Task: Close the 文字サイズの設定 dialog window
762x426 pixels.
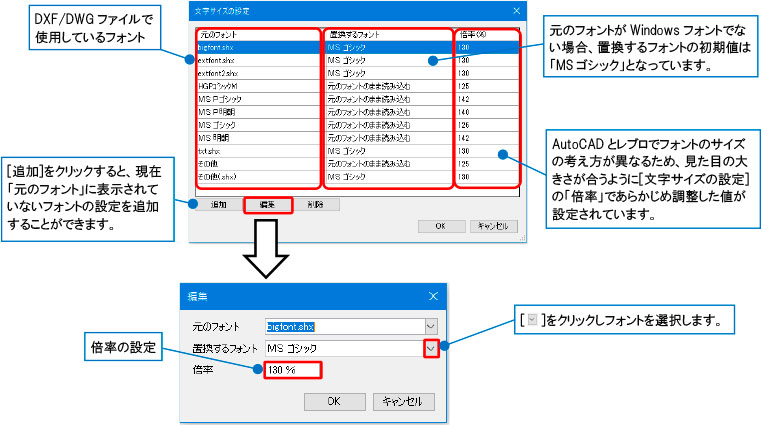Action: tap(517, 10)
